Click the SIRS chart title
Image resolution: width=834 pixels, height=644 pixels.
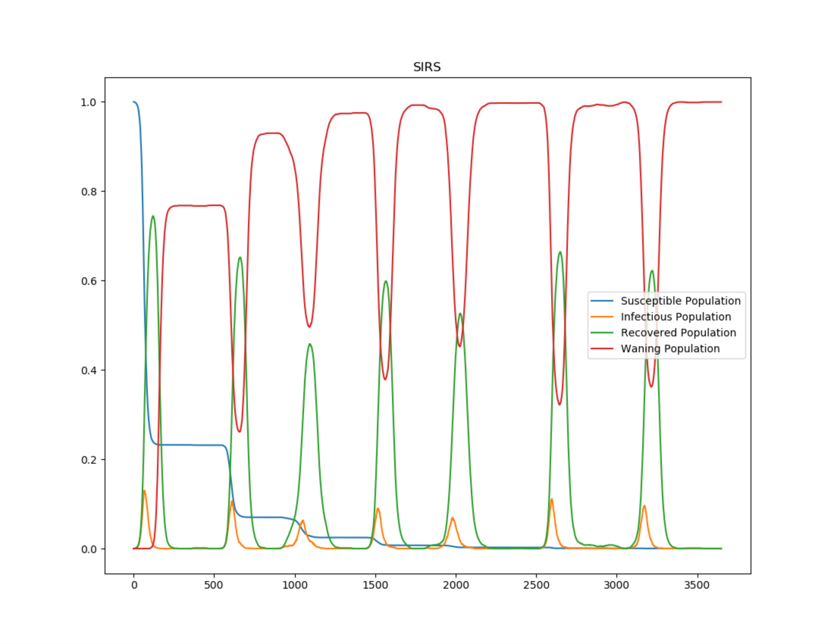click(427, 67)
